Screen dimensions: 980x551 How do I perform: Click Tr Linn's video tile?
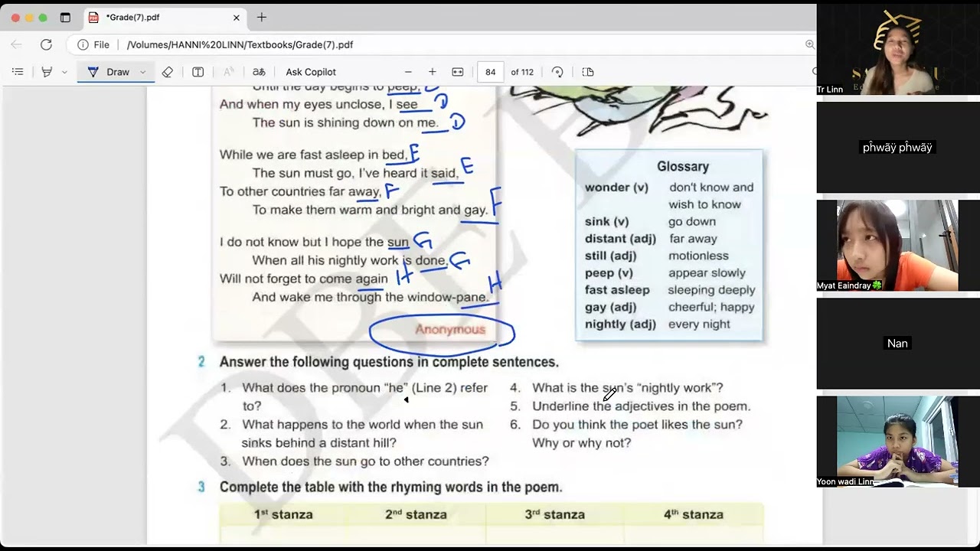point(897,50)
